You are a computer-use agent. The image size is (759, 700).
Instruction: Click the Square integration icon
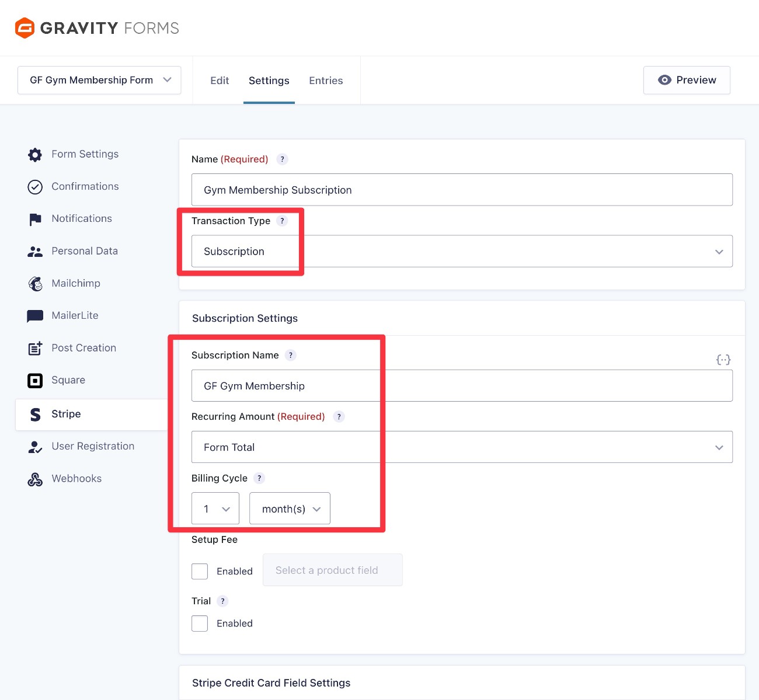click(x=35, y=380)
